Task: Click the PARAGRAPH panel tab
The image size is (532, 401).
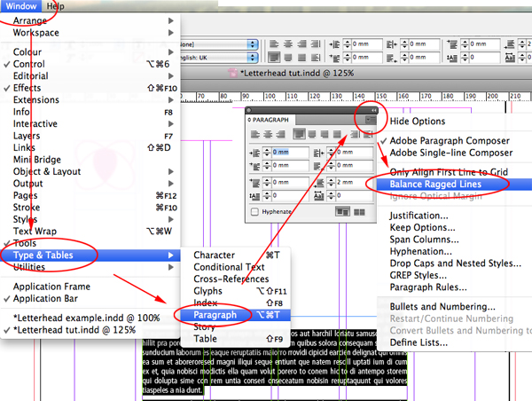Action: click(270, 120)
